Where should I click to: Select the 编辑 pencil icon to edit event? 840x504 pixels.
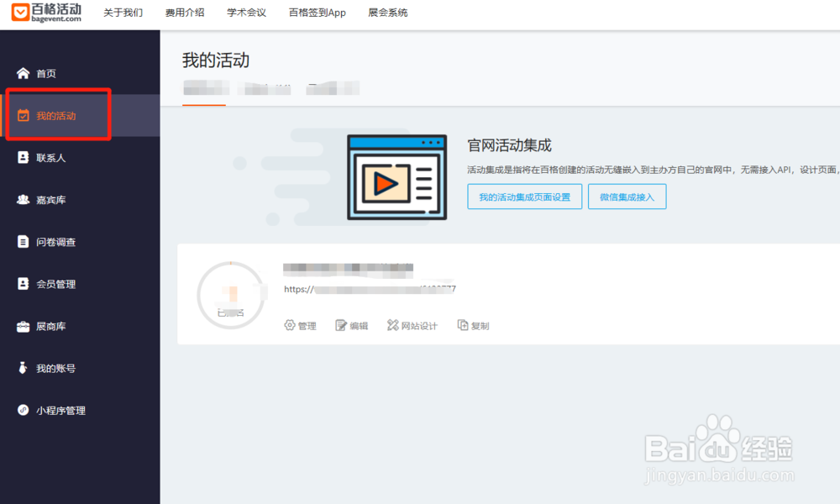(x=342, y=325)
